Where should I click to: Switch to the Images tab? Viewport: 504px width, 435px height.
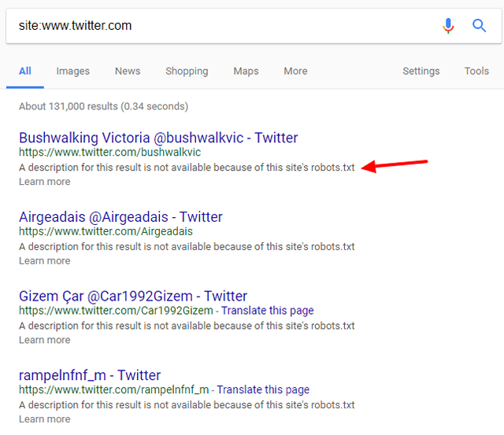72,72
